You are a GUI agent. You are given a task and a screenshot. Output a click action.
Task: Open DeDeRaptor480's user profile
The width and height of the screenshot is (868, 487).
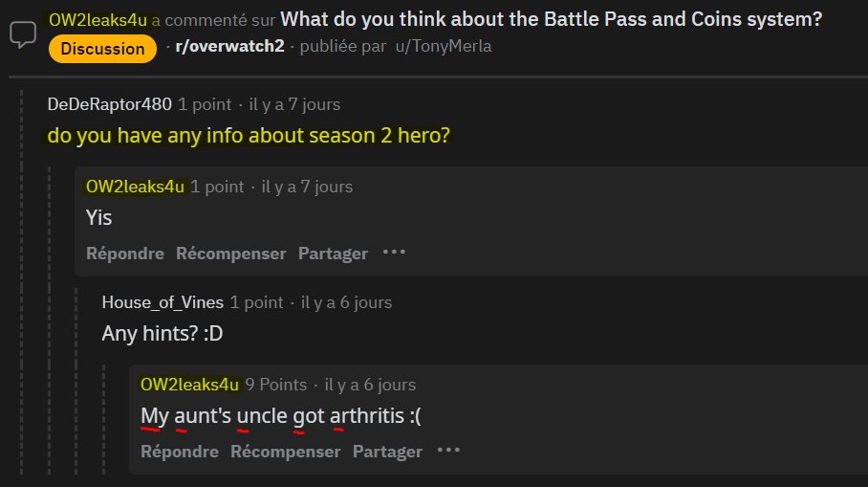(x=110, y=104)
